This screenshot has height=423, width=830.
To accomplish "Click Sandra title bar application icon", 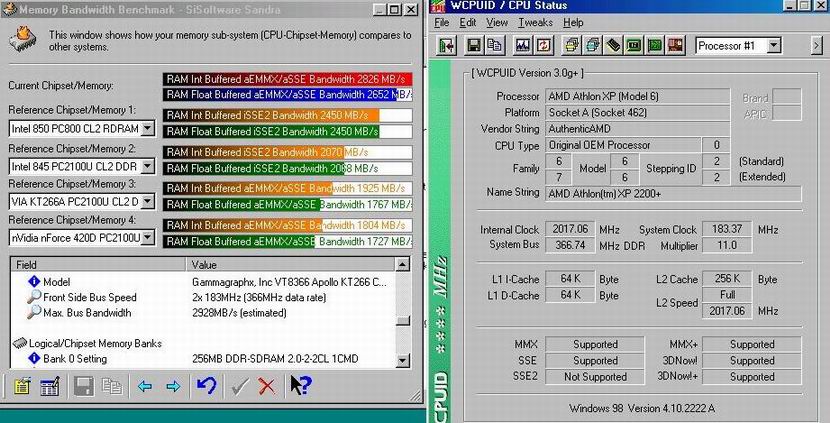I will point(10,10).
